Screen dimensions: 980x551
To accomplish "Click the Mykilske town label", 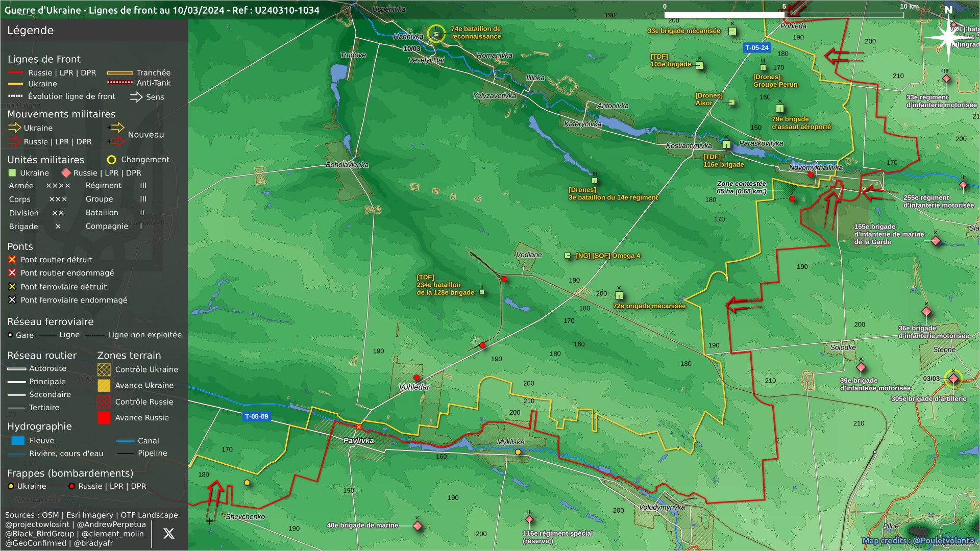I will [x=510, y=442].
